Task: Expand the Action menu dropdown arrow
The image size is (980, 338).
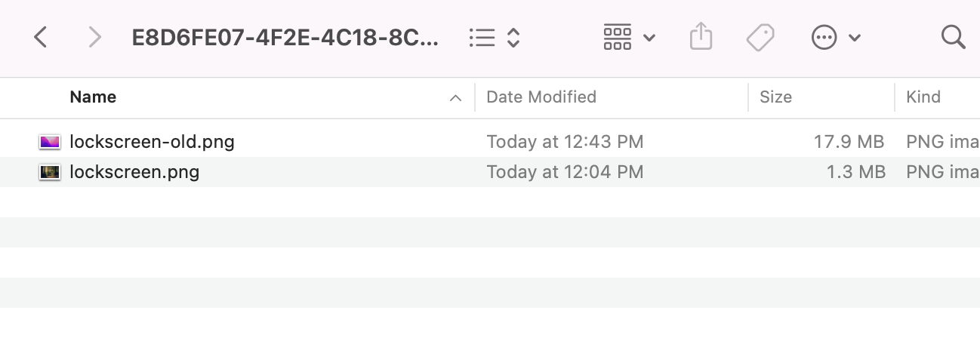Action: pos(855,38)
